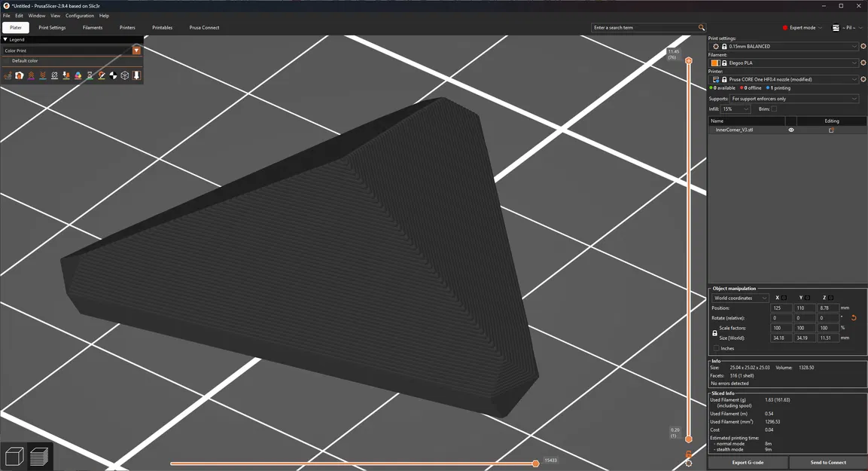This screenshot has height=471, width=868.
Task: Toggle the uniform scale lock icon
Action: coord(714,333)
